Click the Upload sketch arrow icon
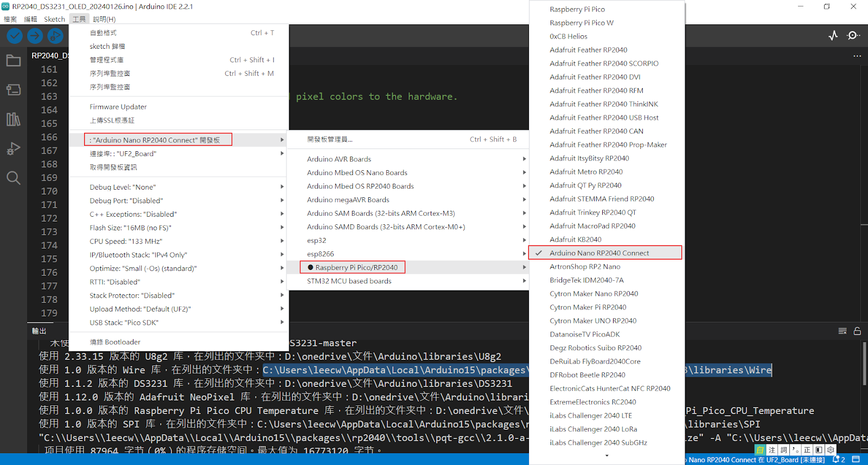This screenshot has height=465, width=868. pos(35,36)
